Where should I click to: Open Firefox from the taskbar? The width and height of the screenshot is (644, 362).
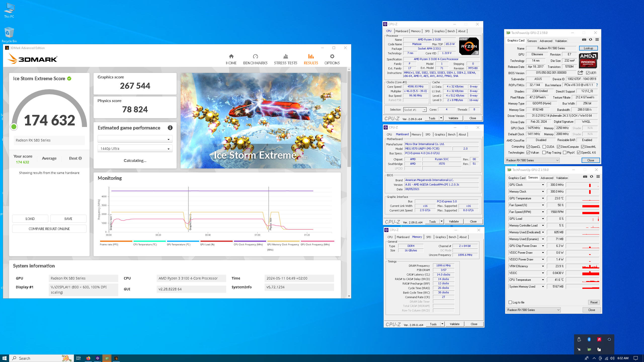pos(88,358)
